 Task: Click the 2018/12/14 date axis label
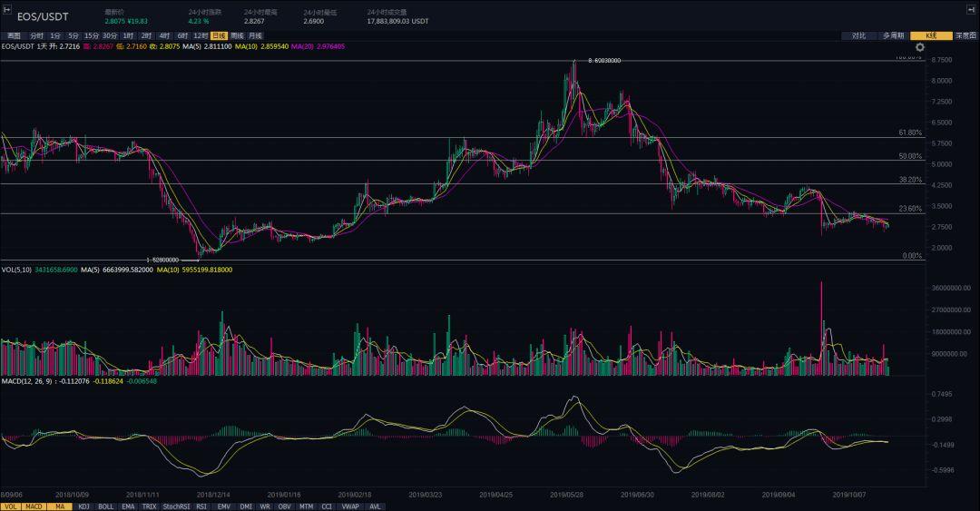tap(213, 494)
